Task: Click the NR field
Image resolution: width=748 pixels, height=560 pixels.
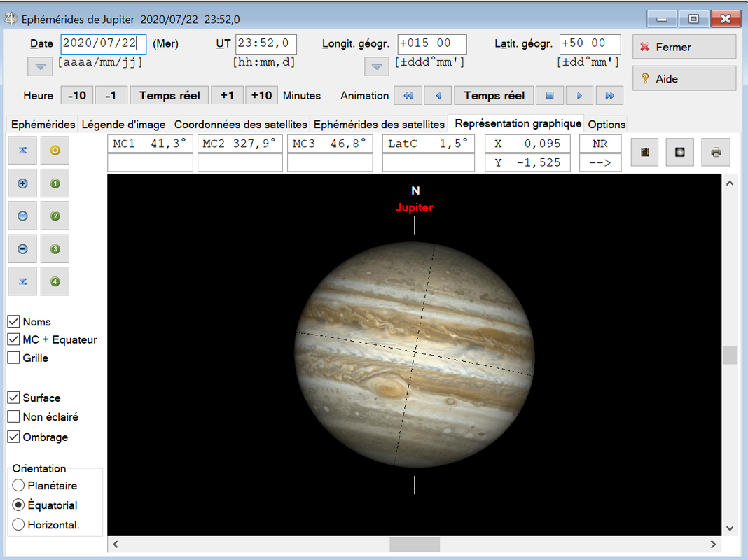Action: [x=600, y=143]
